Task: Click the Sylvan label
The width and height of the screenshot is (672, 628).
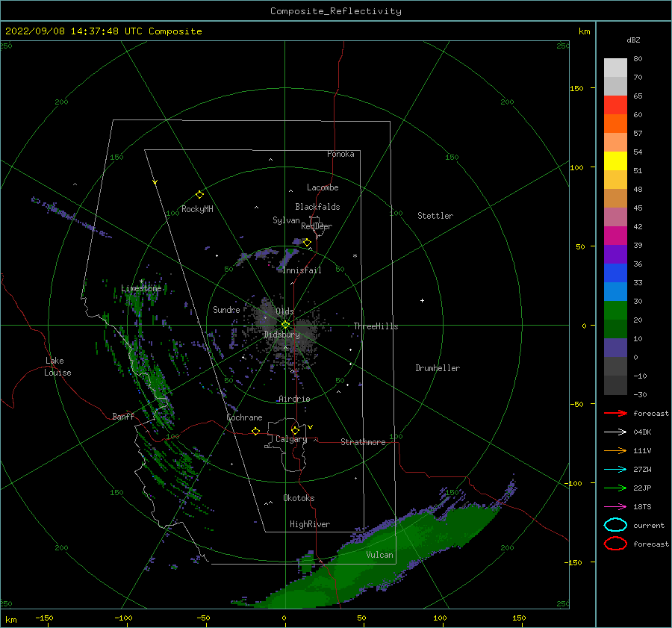Action: pos(286,220)
